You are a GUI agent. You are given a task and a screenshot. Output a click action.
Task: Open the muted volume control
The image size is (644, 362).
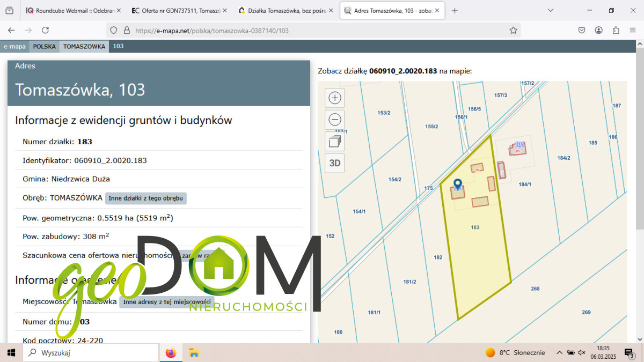[x=581, y=352]
